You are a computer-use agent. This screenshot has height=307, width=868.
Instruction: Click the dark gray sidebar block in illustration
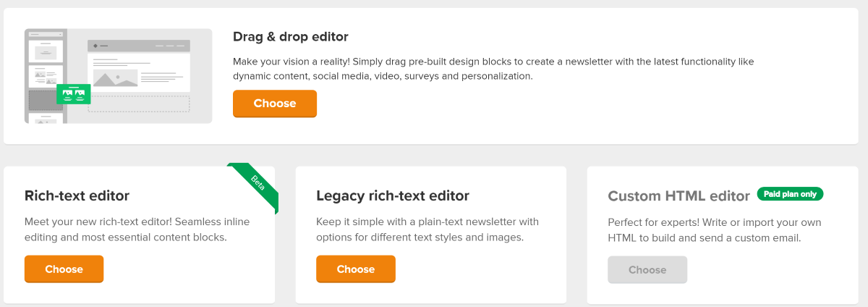(x=46, y=100)
